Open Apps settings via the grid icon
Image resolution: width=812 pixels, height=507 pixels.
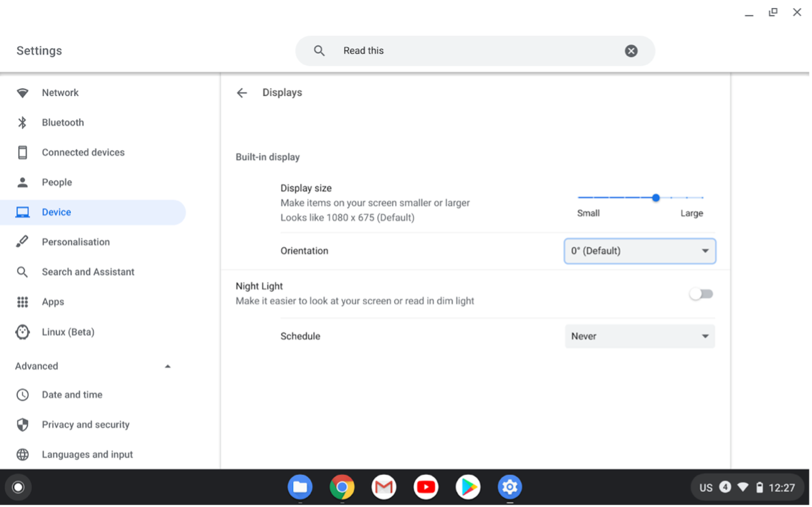point(23,301)
